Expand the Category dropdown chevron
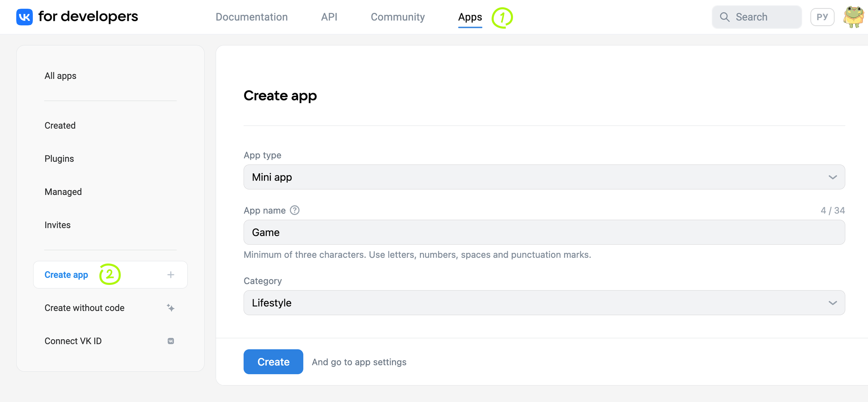The width and height of the screenshot is (868, 402). (x=832, y=303)
